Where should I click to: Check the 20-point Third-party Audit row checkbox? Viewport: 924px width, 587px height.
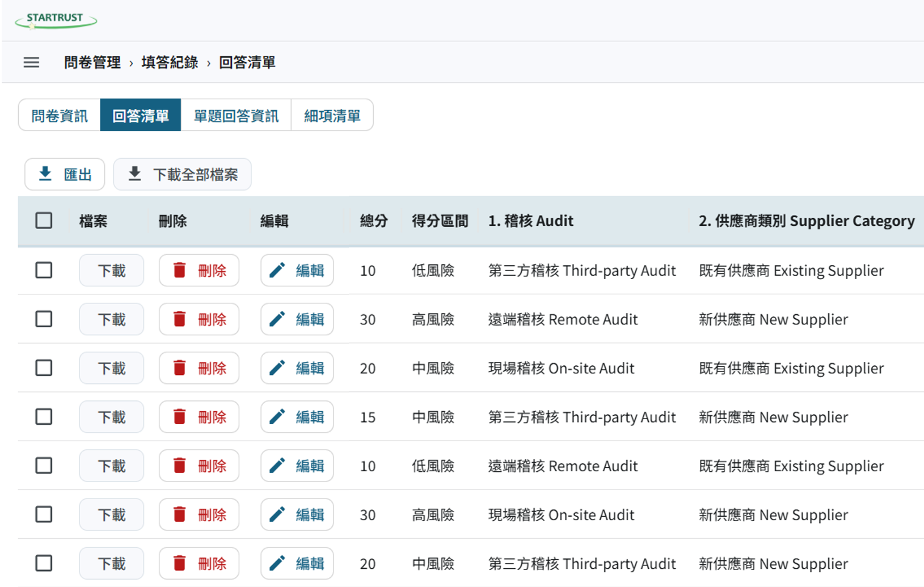coord(44,563)
